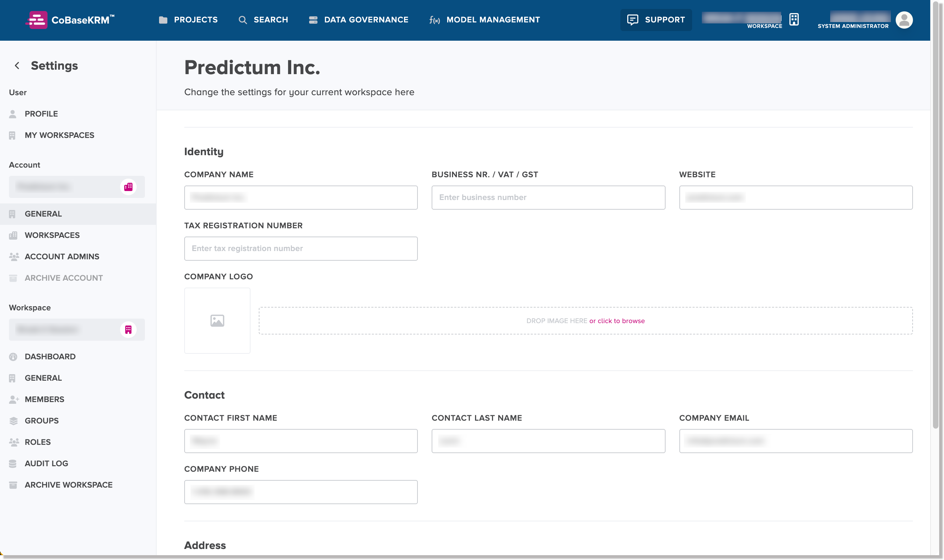This screenshot has width=944, height=560.
Task: Click the Support button
Action: click(656, 20)
